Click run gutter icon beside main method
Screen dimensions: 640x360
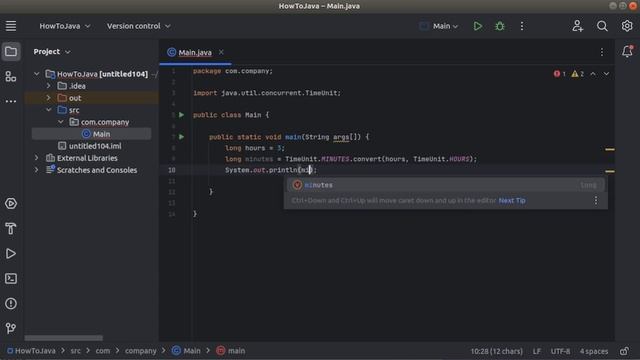(181, 137)
